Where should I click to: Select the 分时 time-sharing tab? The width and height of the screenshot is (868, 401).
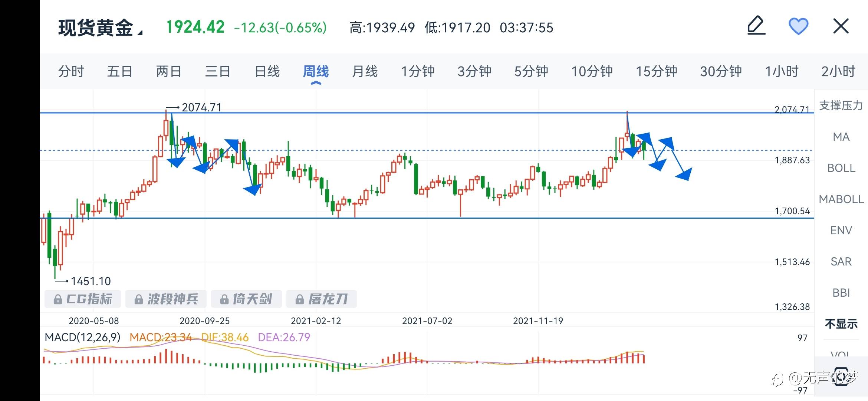(71, 71)
